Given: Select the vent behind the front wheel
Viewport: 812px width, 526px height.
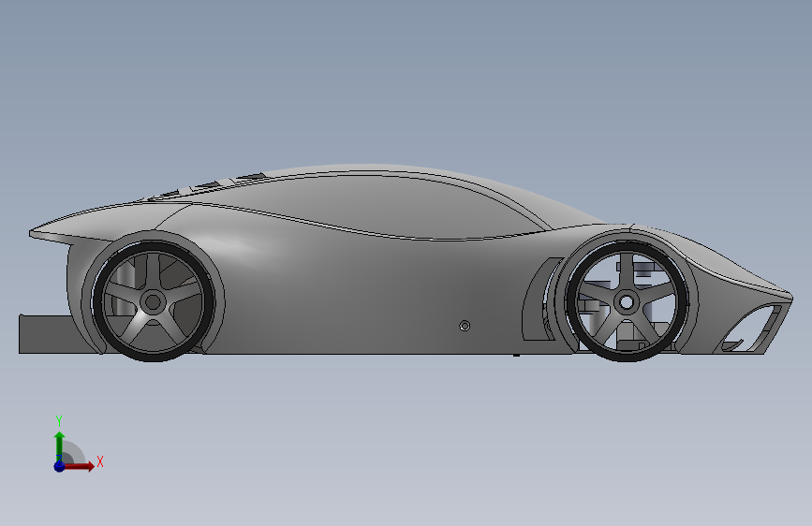Looking at the screenshot, I should pyautogui.click(x=539, y=300).
